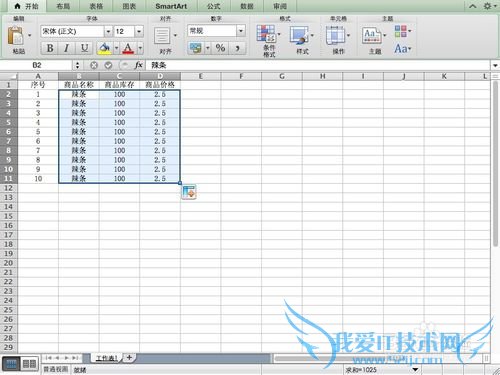
Task: Switch to the Review tab
Action: coord(280,6)
